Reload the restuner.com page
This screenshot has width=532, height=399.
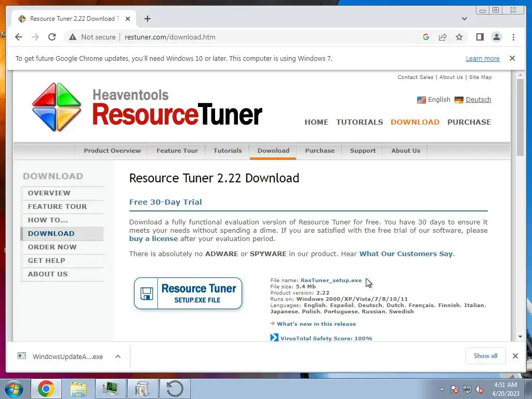click(x=52, y=37)
